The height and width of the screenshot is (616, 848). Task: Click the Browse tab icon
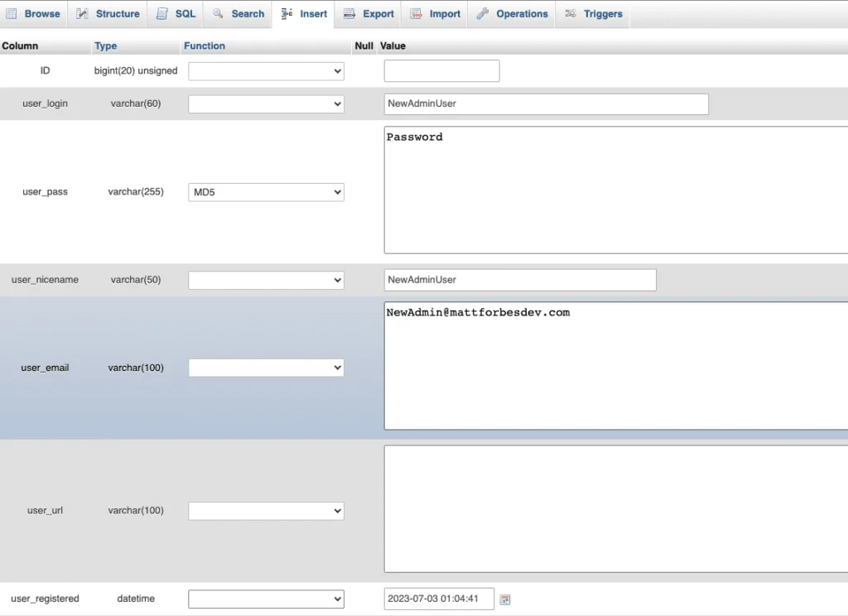pyautogui.click(x=12, y=13)
